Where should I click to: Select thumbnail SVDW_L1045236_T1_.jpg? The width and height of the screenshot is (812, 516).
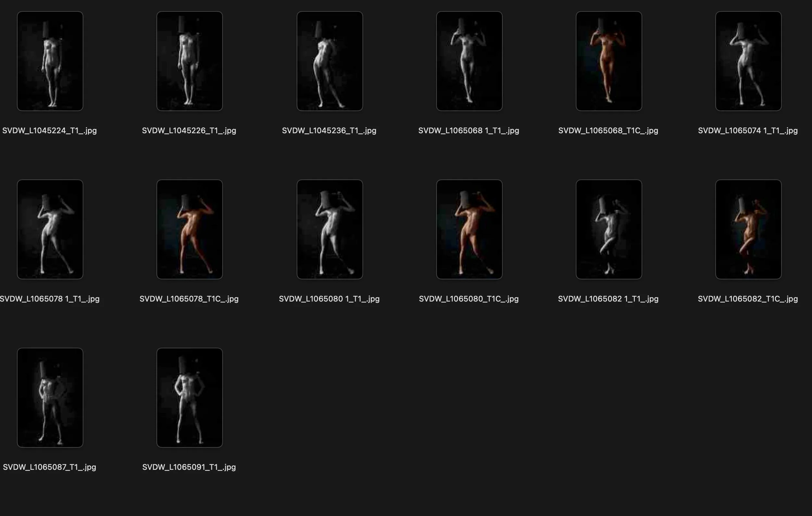coord(329,61)
